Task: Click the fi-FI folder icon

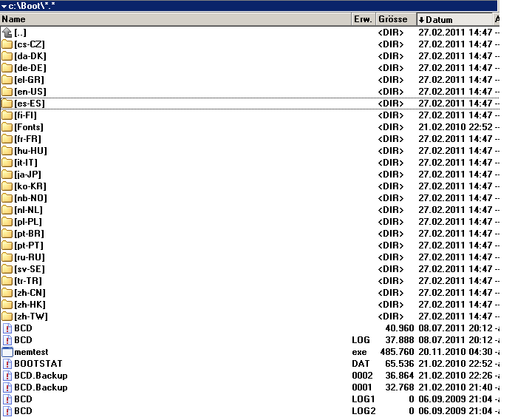Action: point(7,115)
